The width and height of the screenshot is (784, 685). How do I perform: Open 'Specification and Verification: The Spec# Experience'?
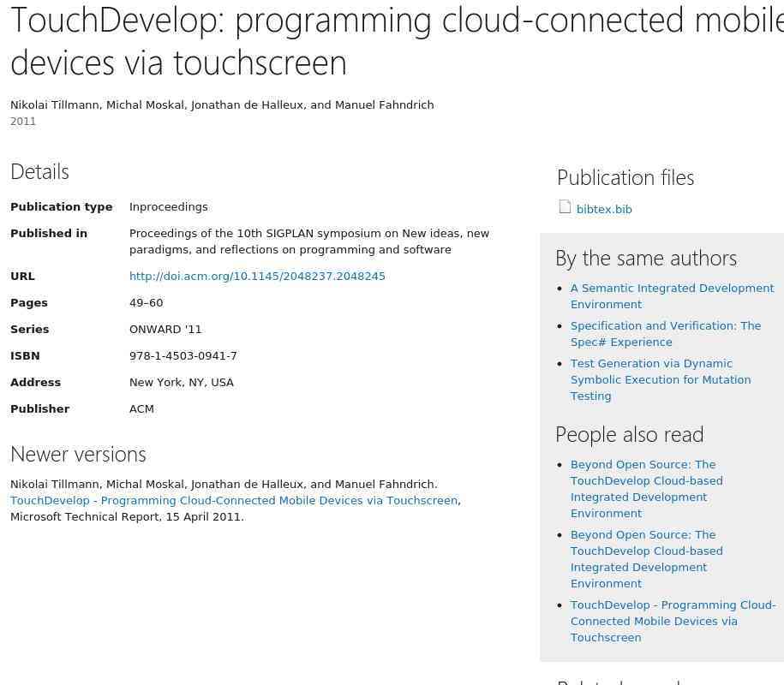pyautogui.click(x=666, y=334)
